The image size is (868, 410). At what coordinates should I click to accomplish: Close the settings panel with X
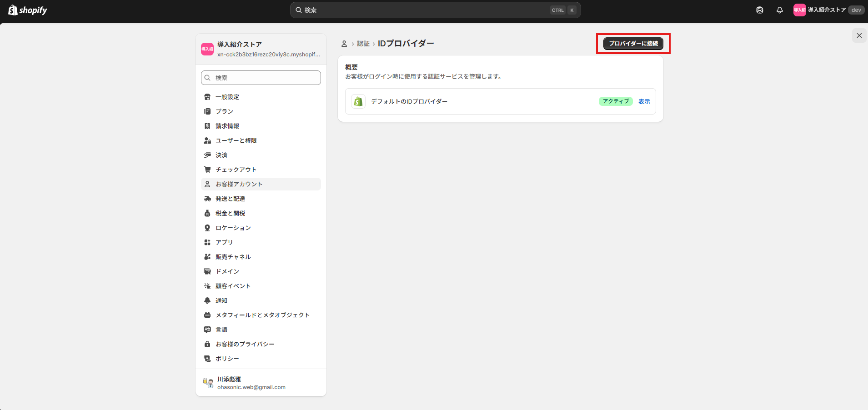pyautogui.click(x=859, y=35)
